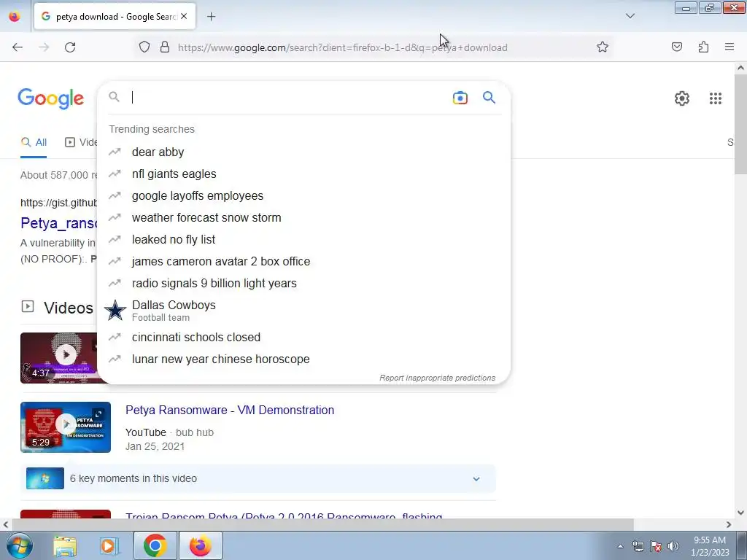This screenshot has width=747, height=560.
Task: Switch to the Videos results tab
Action: 82,142
